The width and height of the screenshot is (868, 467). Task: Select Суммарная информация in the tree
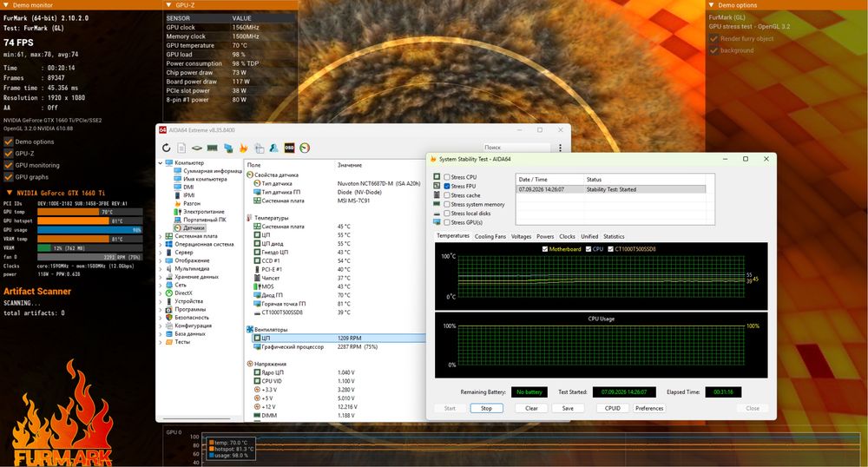click(213, 171)
